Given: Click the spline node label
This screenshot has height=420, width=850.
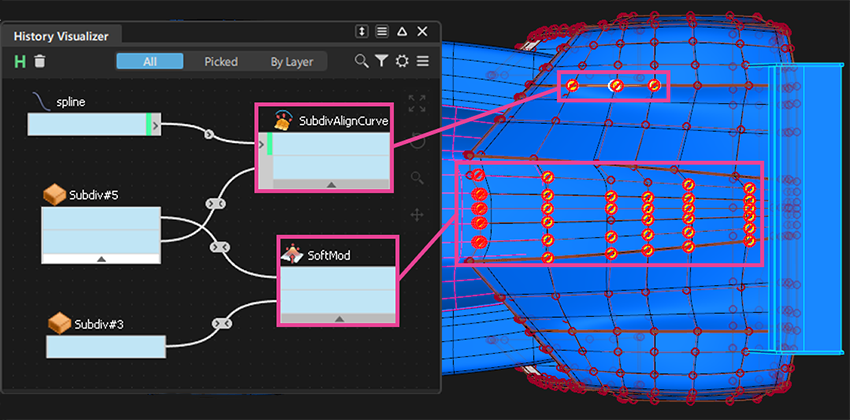Looking at the screenshot, I should [70, 102].
